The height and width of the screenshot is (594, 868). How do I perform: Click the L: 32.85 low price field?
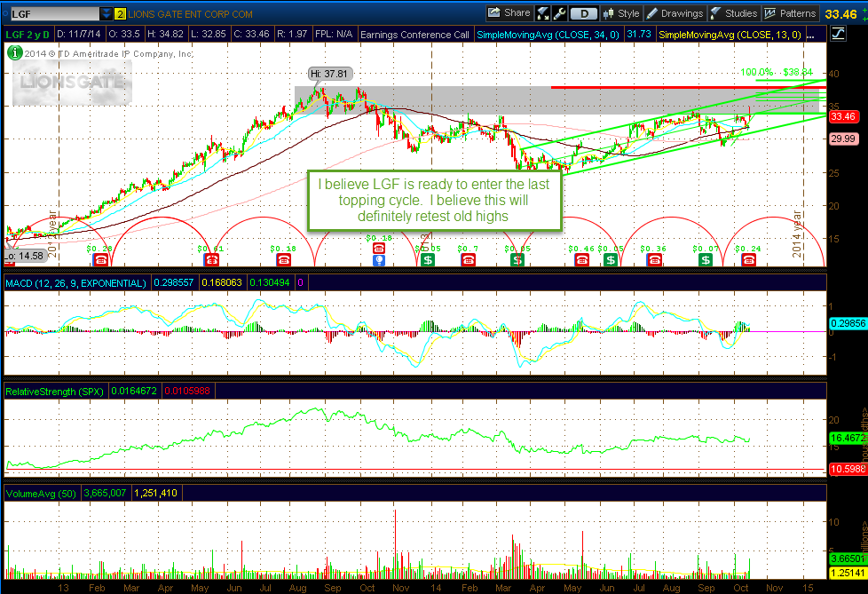tap(209, 35)
